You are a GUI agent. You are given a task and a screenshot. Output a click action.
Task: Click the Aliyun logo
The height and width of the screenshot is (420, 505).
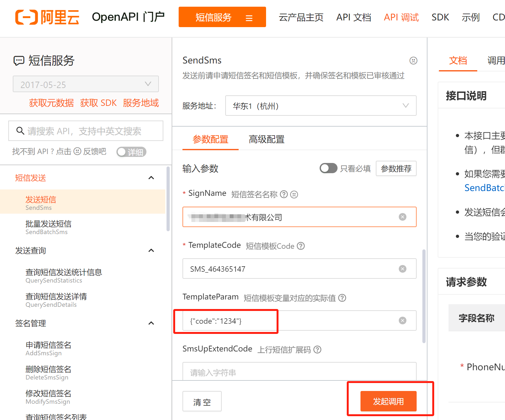pyautogui.click(x=47, y=17)
